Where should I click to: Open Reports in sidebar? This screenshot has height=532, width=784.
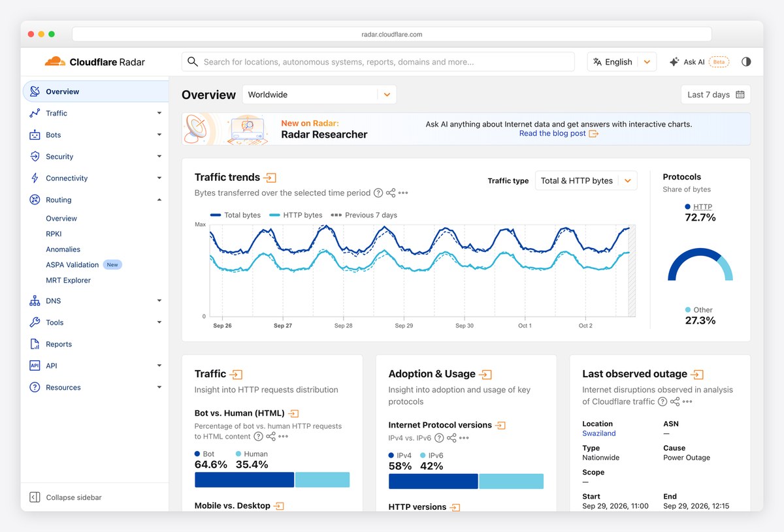(59, 344)
